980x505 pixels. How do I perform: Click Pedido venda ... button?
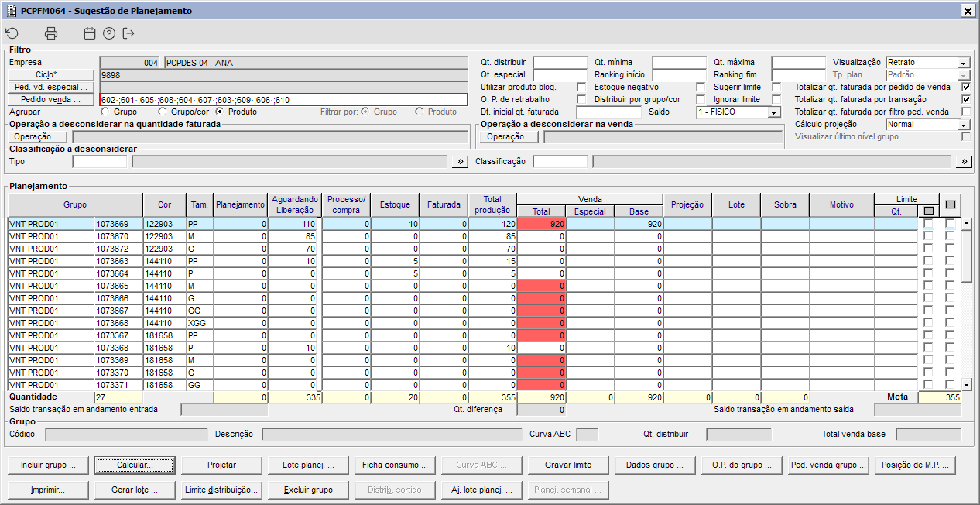point(50,100)
